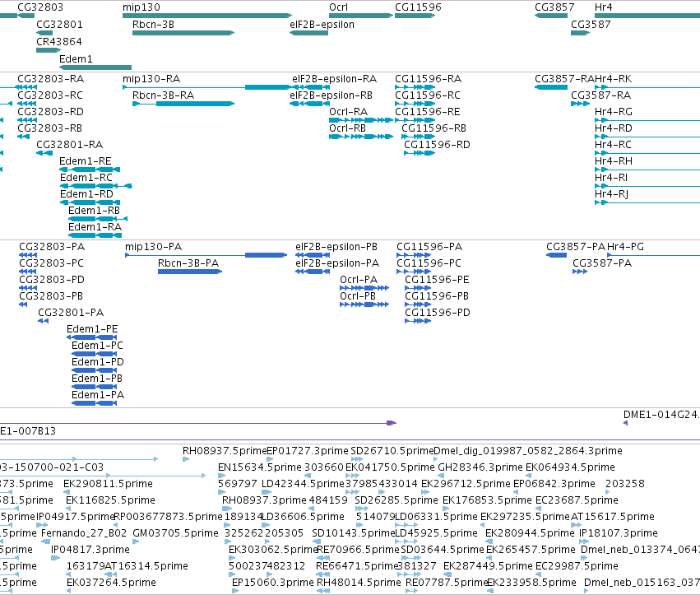700x595 pixels.
Task: Click the mip130-PA protein label
Action: [x=154, y=247]
